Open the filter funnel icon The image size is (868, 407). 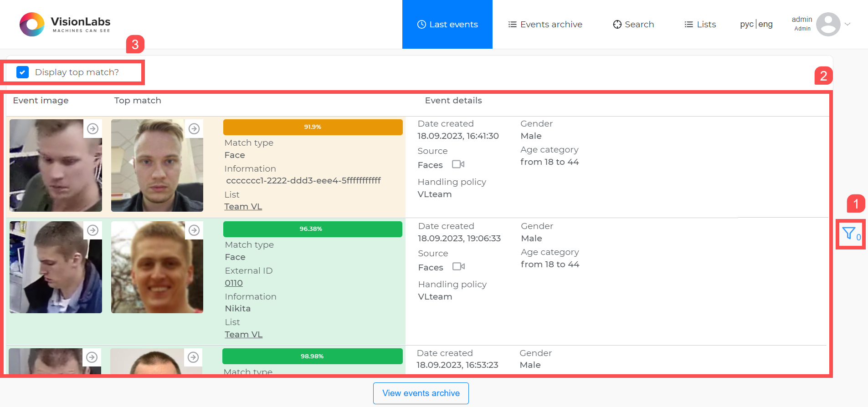(848, 234)
